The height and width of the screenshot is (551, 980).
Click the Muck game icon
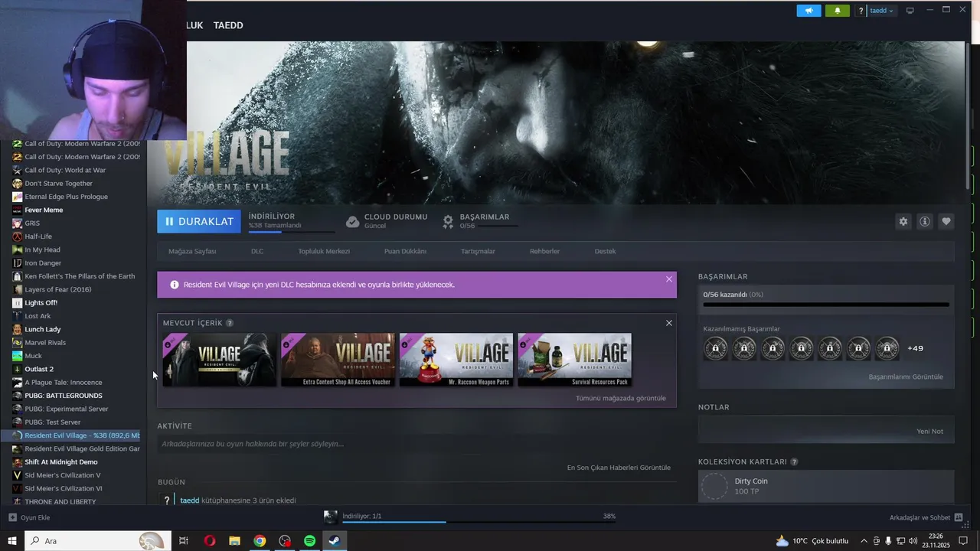click(x=17, y=356)
